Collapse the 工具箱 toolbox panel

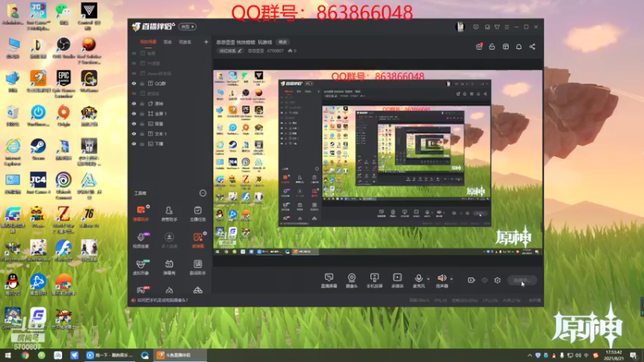pos(203,193)
